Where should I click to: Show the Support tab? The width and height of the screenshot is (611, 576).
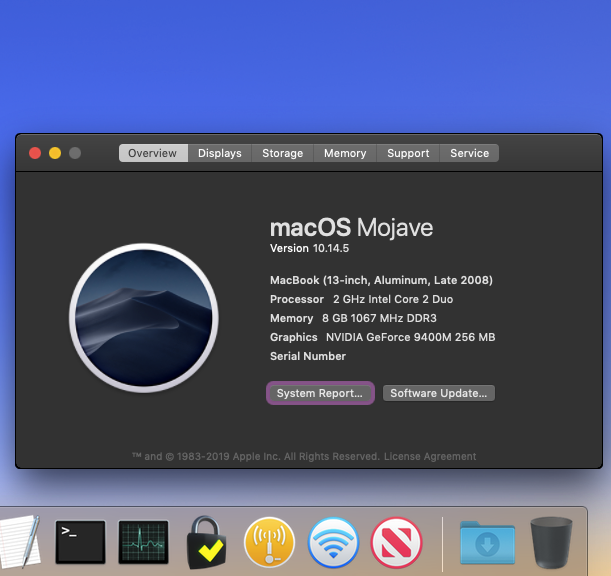(x=408, y=153)
